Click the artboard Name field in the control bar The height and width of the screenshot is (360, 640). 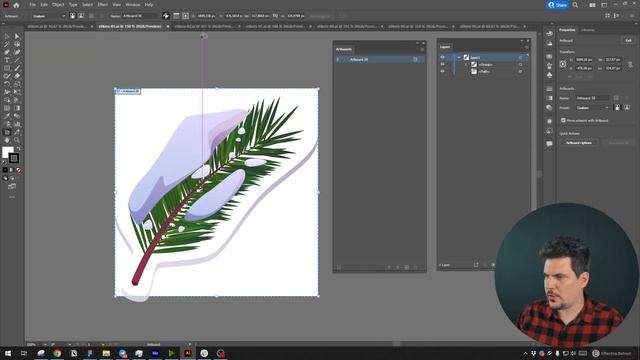tap(140, 16)
